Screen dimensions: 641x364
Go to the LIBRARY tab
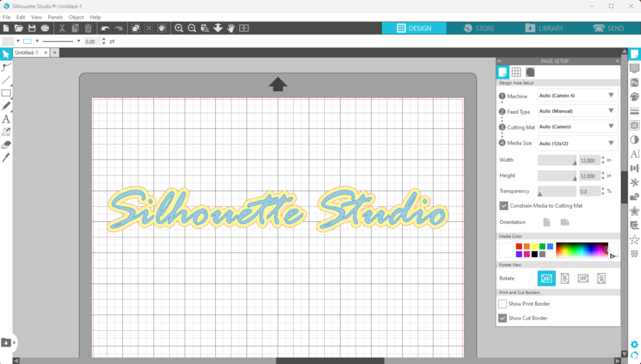coord(544,28)
